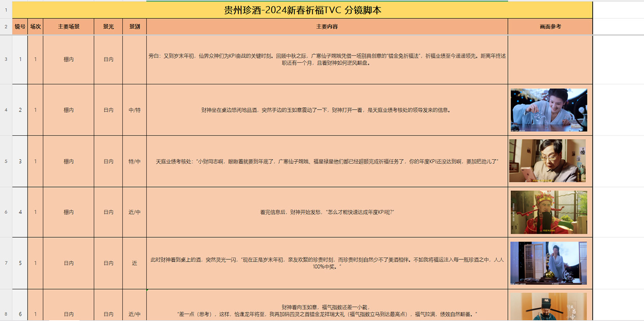The width and height of the screenshot is (644, 321).
Task: Select spreadsheet row number 7
Action: pos(6,263)
